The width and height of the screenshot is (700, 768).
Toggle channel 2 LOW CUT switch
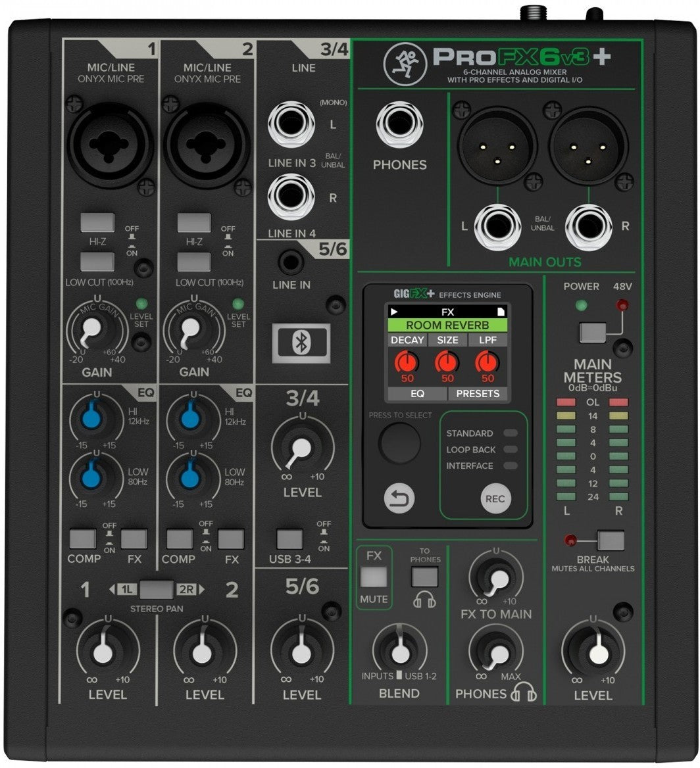click(194, 262)
